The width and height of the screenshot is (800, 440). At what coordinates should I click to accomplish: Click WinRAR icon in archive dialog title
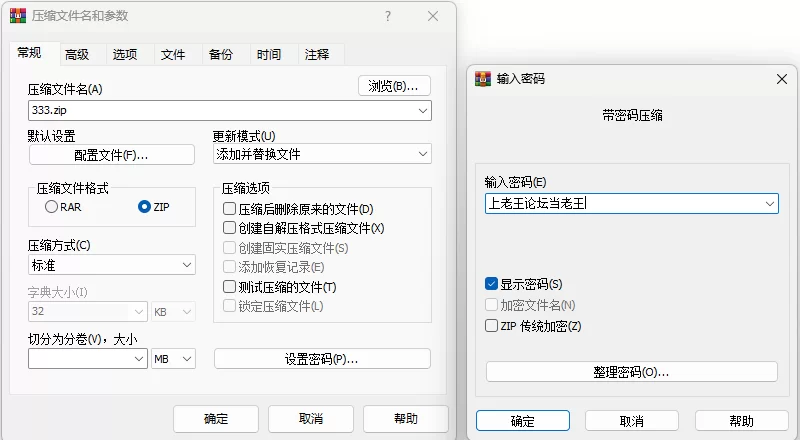point(18,16)
